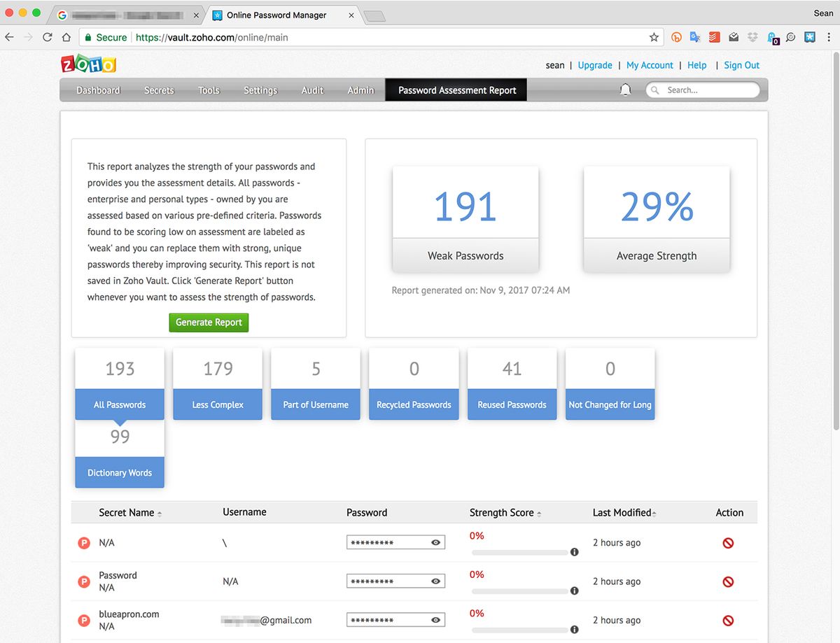840x643 pixels.
Task: Open the Upgrade link
Action: click(595, 65)
